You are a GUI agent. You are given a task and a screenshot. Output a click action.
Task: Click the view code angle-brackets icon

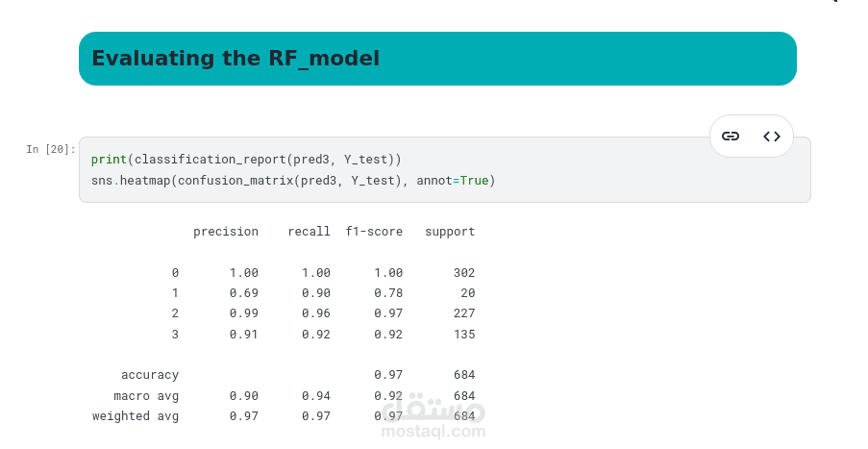coord(772,136)
